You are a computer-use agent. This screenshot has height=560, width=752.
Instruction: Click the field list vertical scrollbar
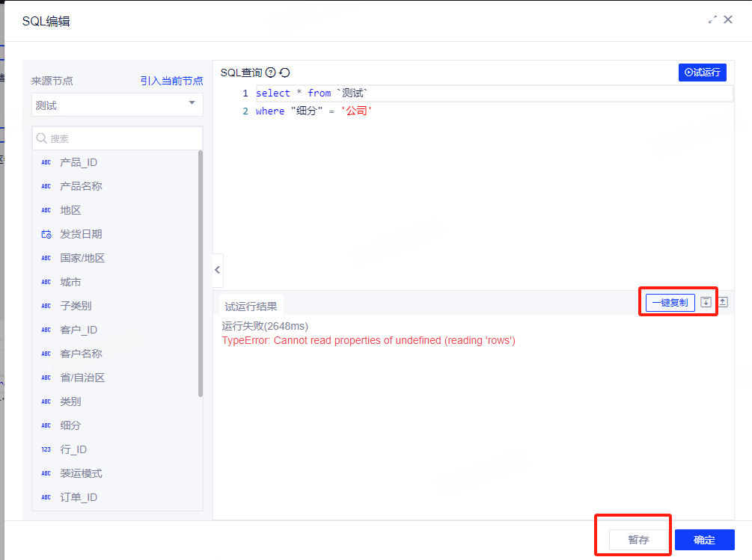pyautogui.click(x=201, y=274)
